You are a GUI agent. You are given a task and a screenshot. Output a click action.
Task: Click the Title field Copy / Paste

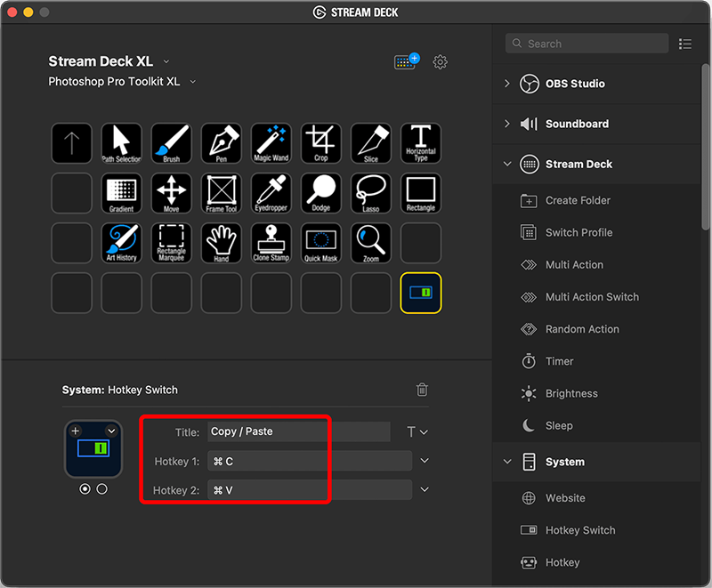[x=299, y=431]
